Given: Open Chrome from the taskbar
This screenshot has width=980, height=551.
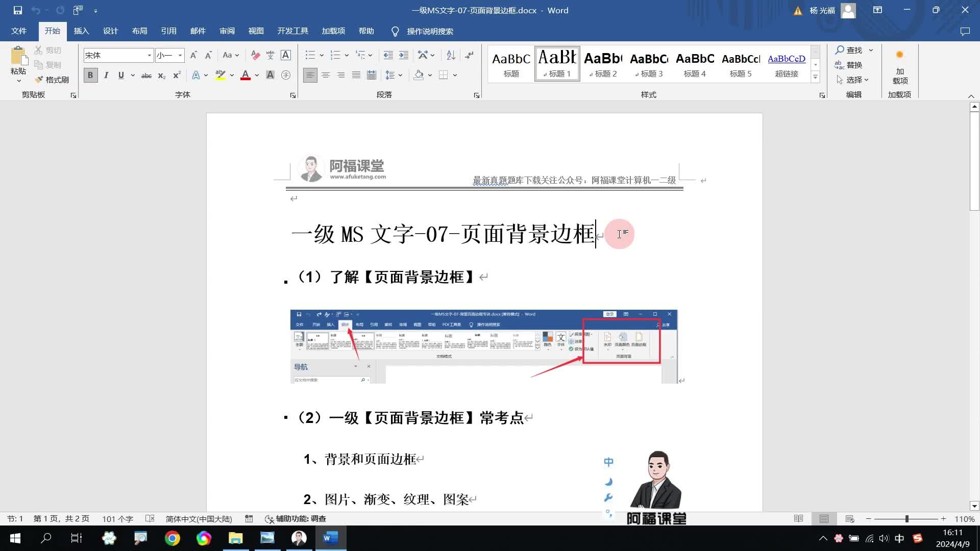Looking at the screenshot, I should [173, 538].
